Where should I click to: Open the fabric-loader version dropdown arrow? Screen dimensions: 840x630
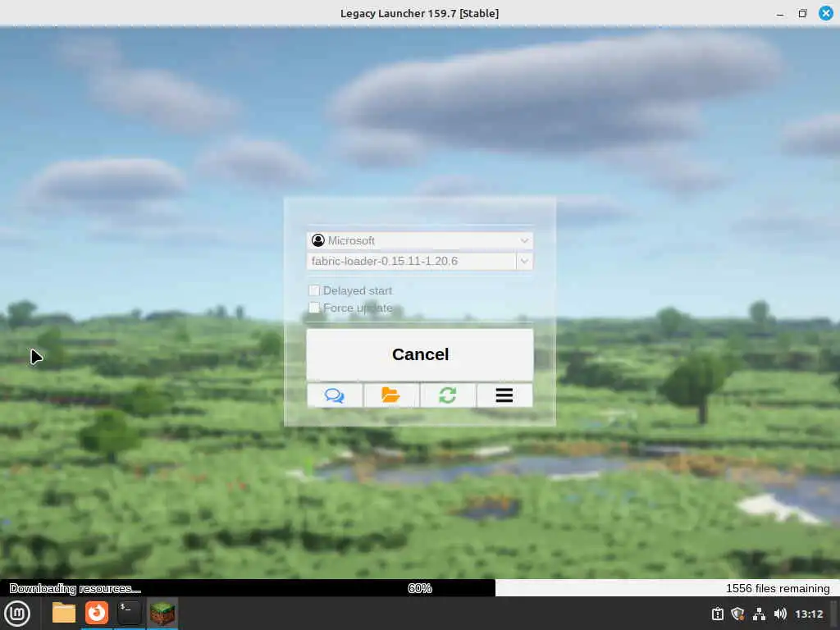coord(524,262)
